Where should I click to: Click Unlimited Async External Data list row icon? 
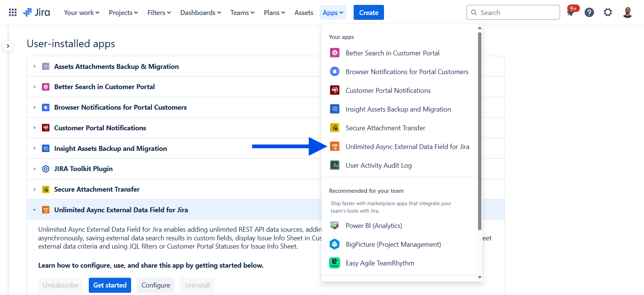[x=46, y=210]
